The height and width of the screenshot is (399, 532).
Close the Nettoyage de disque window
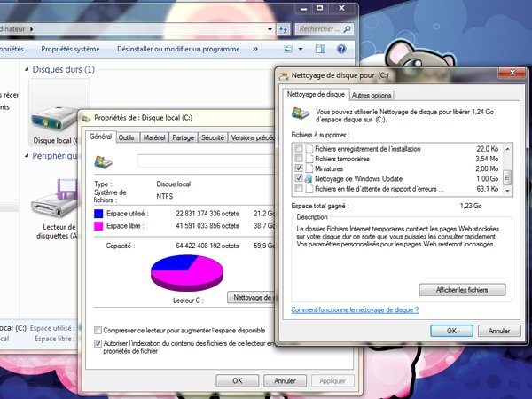(512, 73)
